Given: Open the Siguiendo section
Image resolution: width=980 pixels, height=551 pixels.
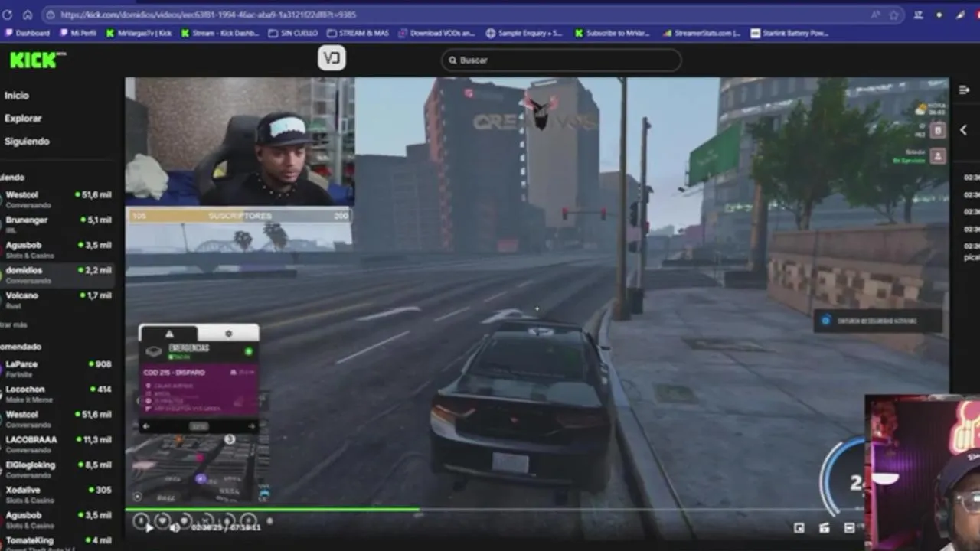Looking at the screenshot, I should 27,142.
